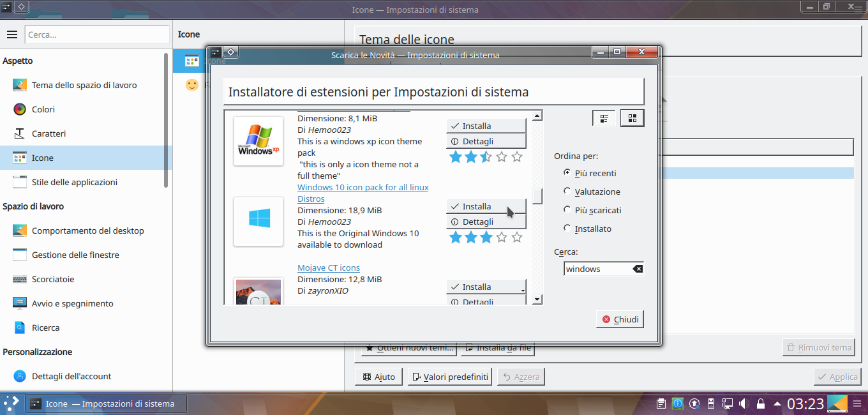Switch the installer to details list view
868x415 pixels.
[x=604, y=118]
